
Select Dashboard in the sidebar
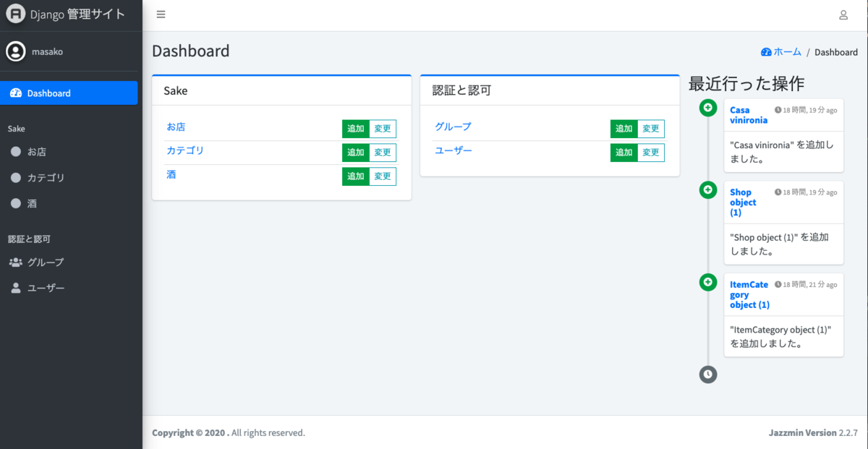pos(69,93)
